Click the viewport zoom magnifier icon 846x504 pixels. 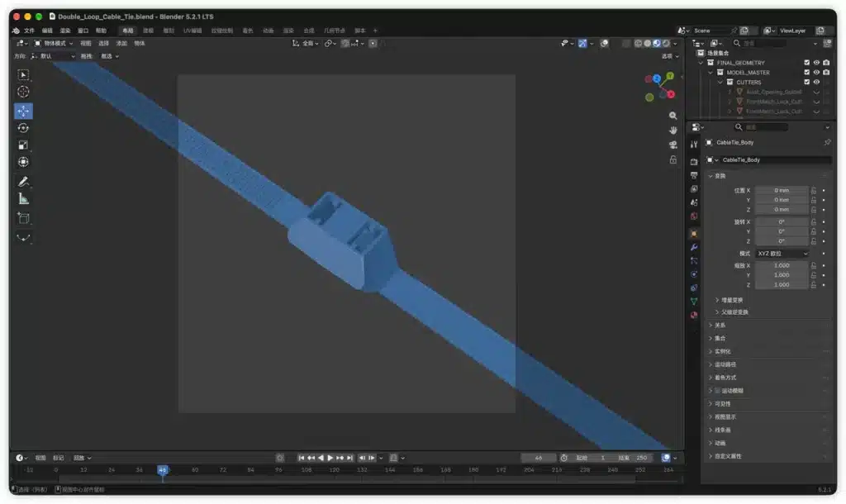(x=673, y=116)
